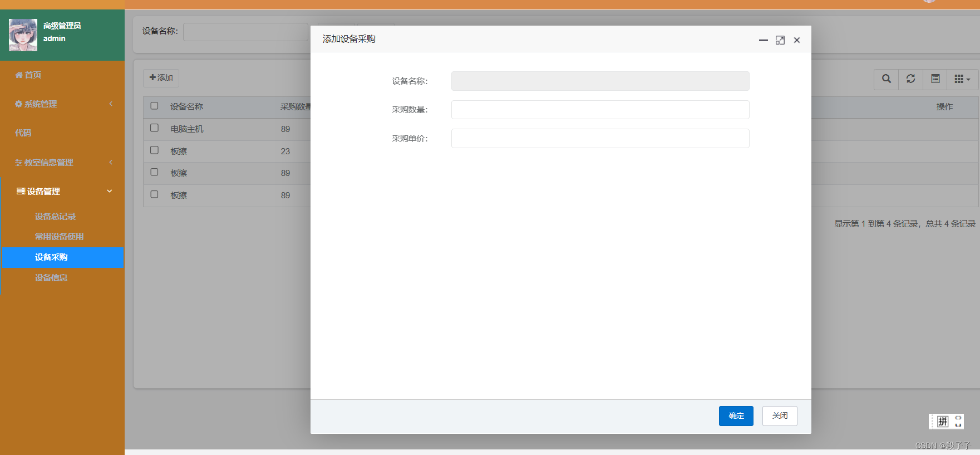The width and height of the screenshot is (980, 455).
Task: Check the checkbox of 板擦 row with 23
Action: click(x=155, y=150)
